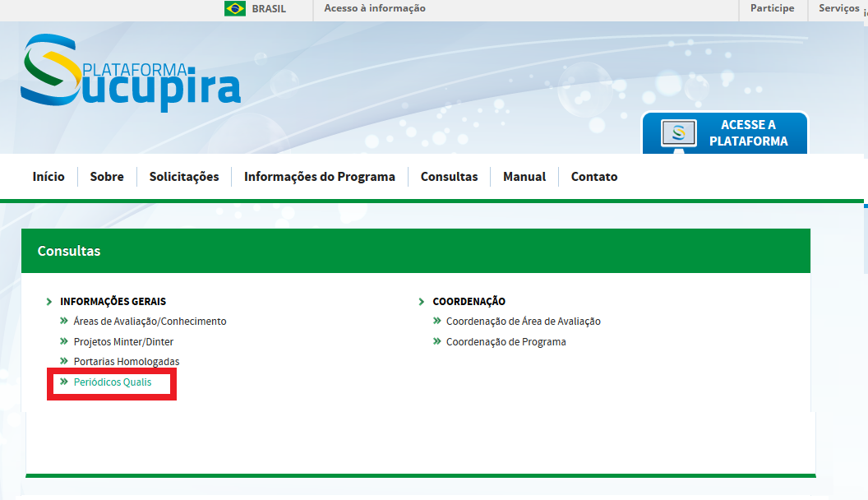Click double-arrow icon beside Coordenação de Programa

click(x=437, y=341)
